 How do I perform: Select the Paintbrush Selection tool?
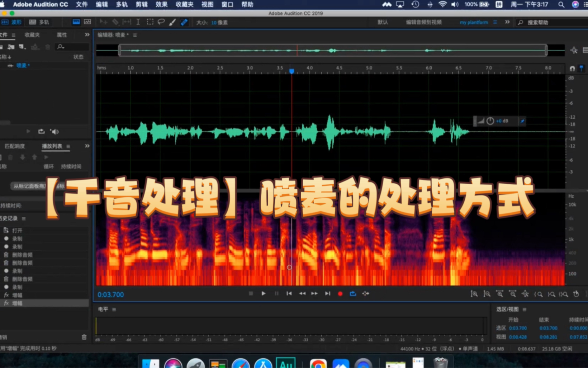172,22
